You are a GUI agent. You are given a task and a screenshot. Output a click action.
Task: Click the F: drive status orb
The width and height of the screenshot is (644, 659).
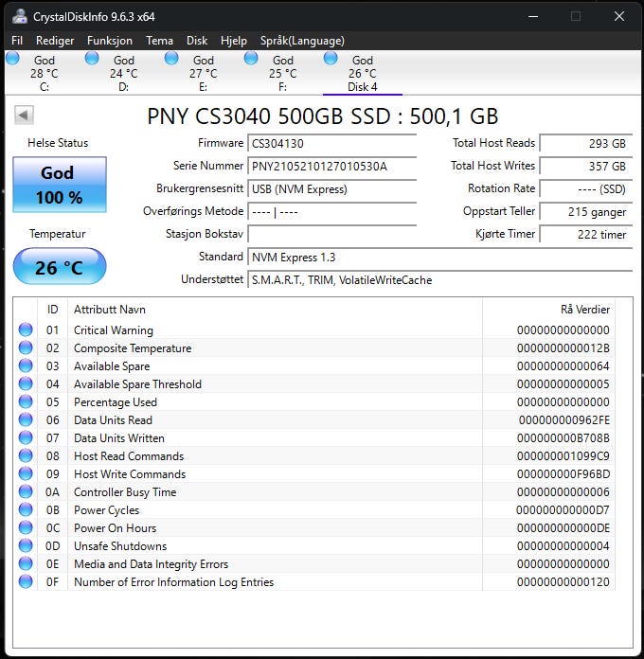click(251, 58)
